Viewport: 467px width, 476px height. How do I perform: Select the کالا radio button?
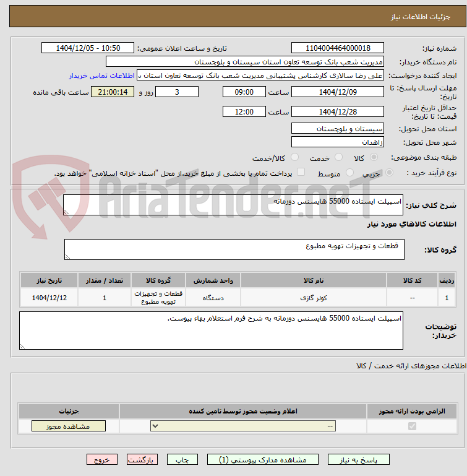point(374,157)
